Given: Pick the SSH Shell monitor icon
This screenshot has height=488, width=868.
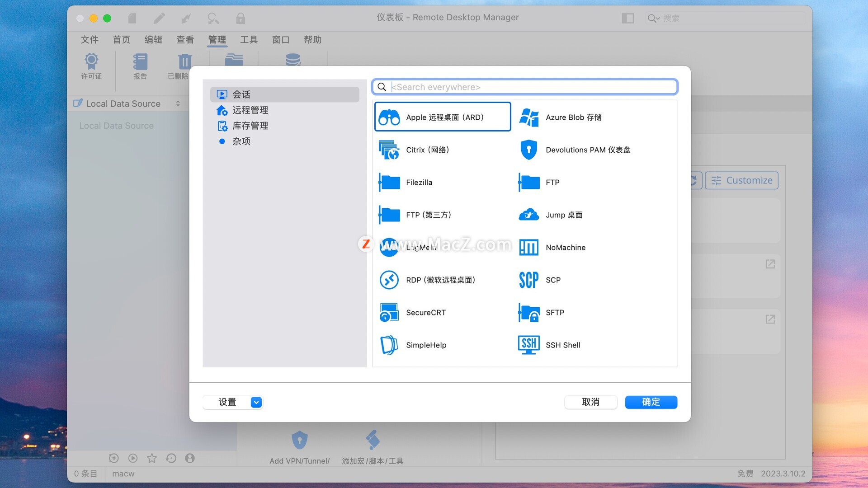Looking at the screenshot, I should click(528, 345).
